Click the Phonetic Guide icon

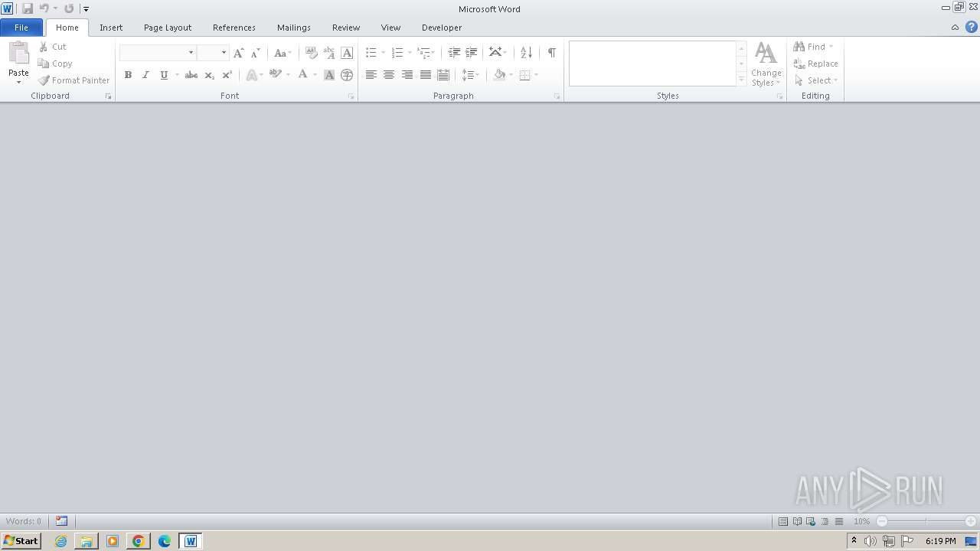(329, 53)
